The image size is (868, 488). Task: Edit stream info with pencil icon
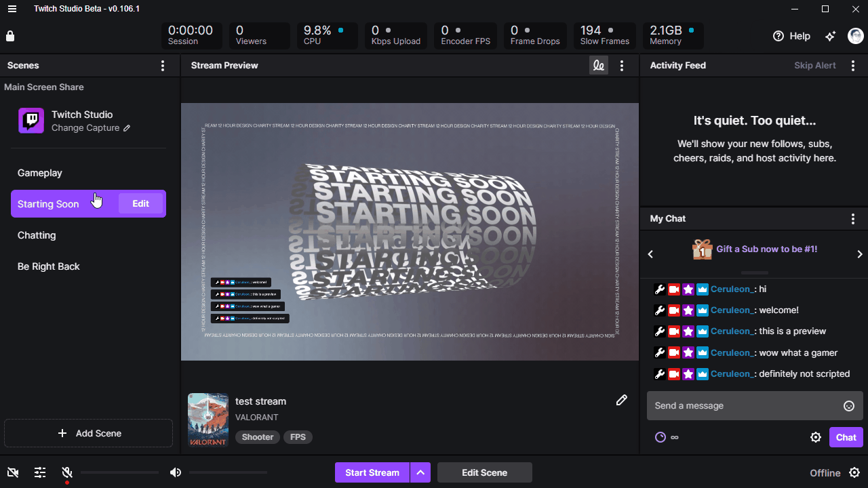pos(621,401)
